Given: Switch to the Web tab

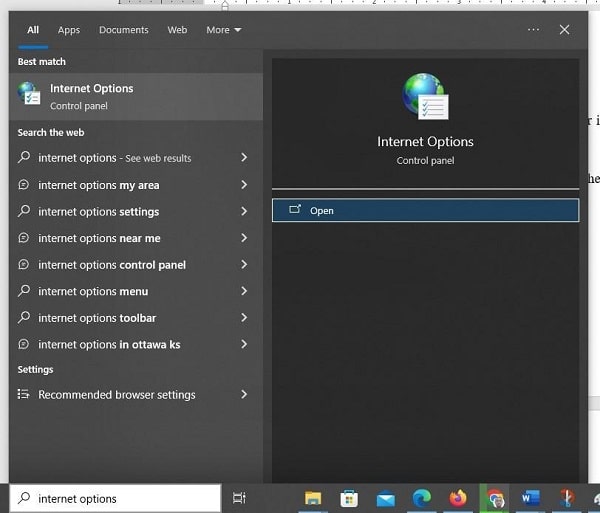Looking at the screenshot, I should [177, 30].
